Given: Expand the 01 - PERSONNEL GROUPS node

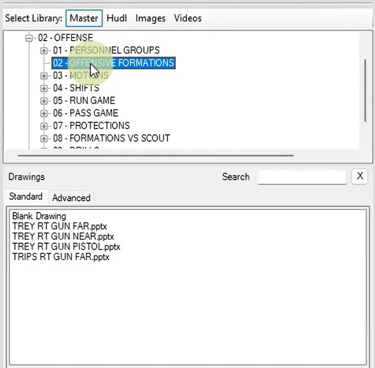Looking at the screenshot, I should tap(44, 51).
